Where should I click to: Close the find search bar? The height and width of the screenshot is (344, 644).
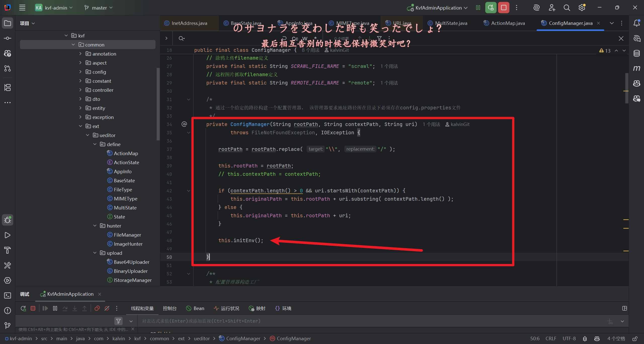[x=621, y=38]
